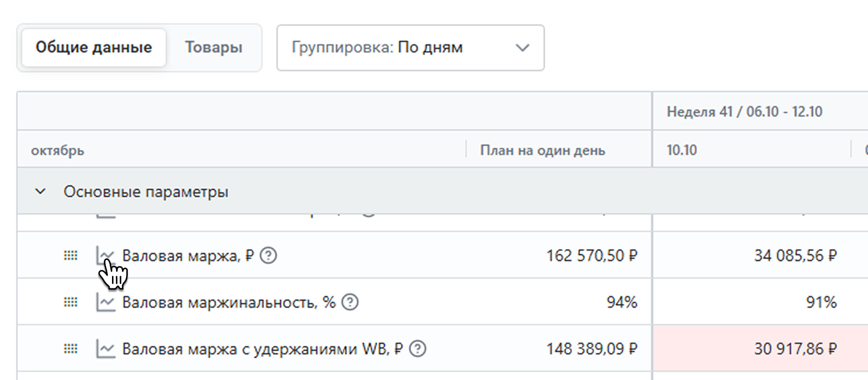The height and width of the screenshot is (380, 868).
Task: Open the Группировка: По дням dropdown
Action: click(x=410, y=48)
